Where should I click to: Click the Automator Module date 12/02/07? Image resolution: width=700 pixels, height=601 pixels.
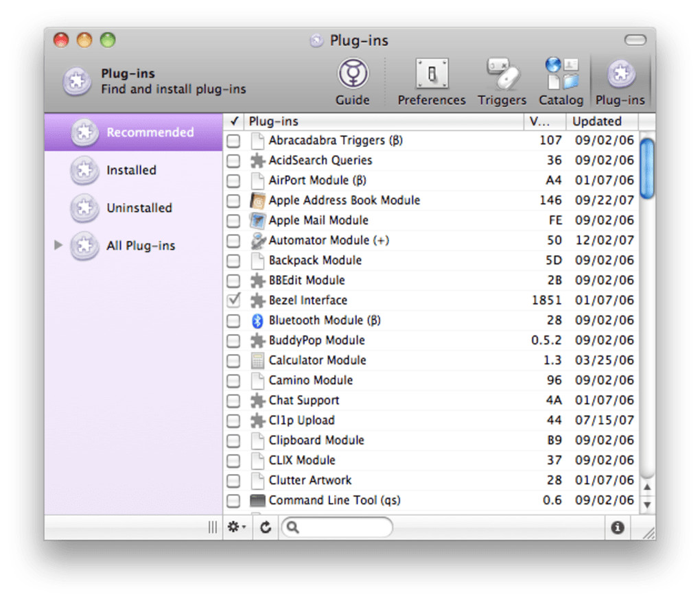coord(605,241)
